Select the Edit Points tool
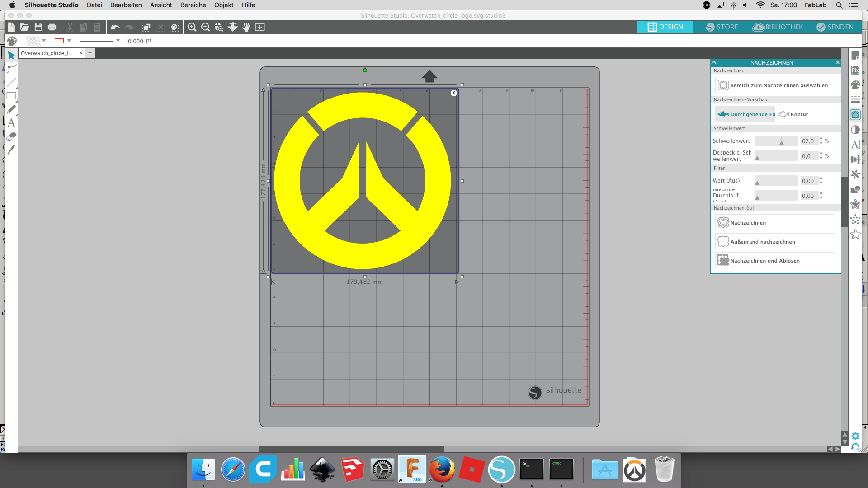 [11, 69]
